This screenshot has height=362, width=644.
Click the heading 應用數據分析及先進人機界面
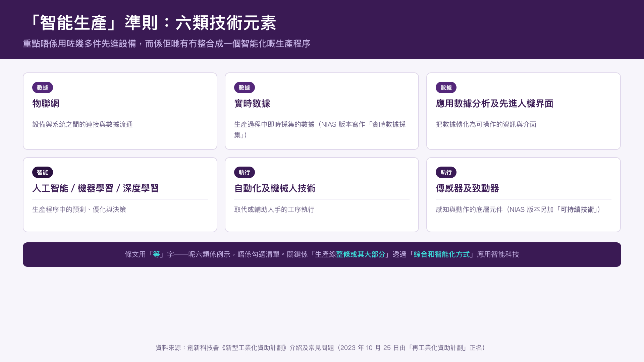tap(494, 104)
